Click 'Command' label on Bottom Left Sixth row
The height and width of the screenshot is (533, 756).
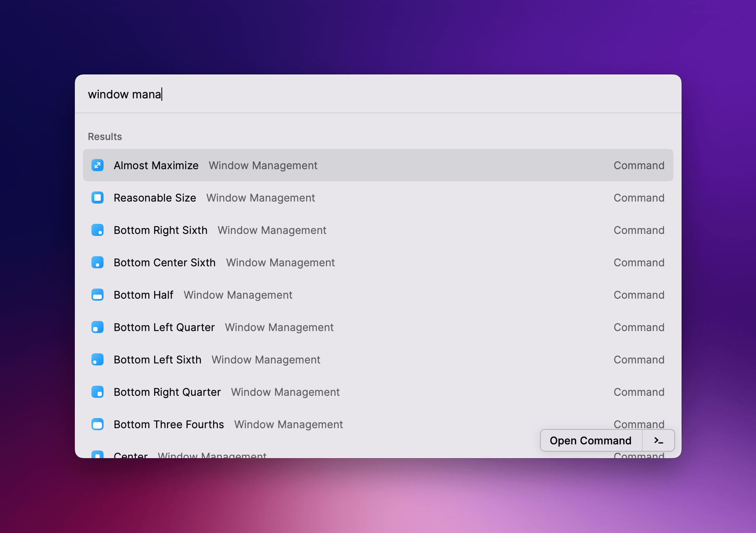pos(639,360)
